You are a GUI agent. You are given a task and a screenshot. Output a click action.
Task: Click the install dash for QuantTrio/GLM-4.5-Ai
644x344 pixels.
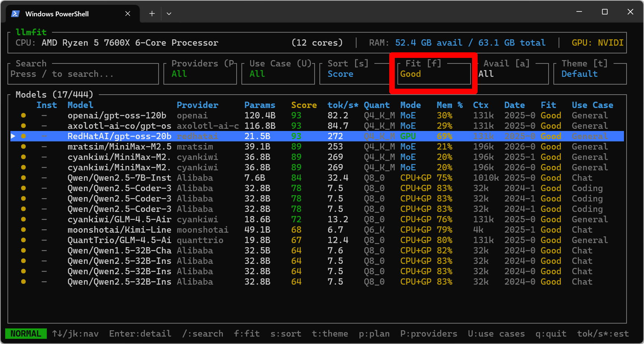[44, 240]
